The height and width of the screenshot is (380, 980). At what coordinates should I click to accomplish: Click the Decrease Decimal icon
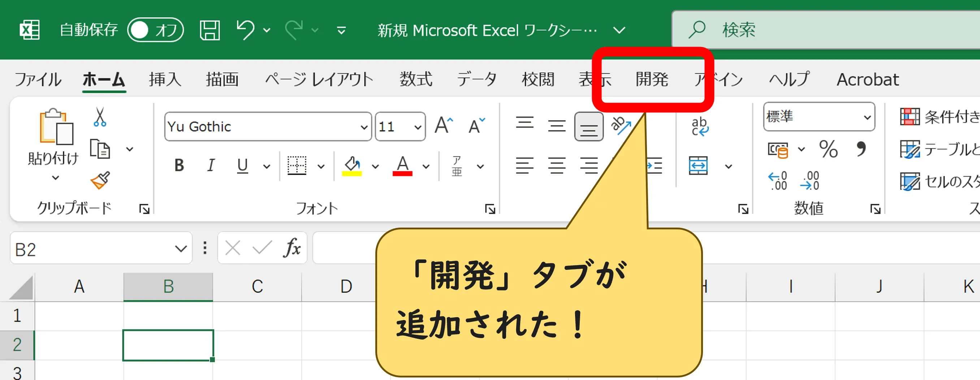click(810, 181)
